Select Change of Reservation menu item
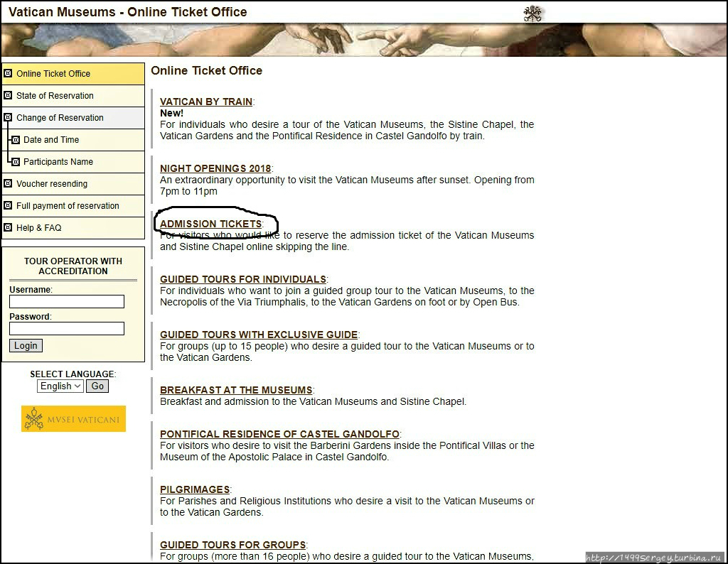Screen dimensions: 728x564 click(x=73, y=118)
